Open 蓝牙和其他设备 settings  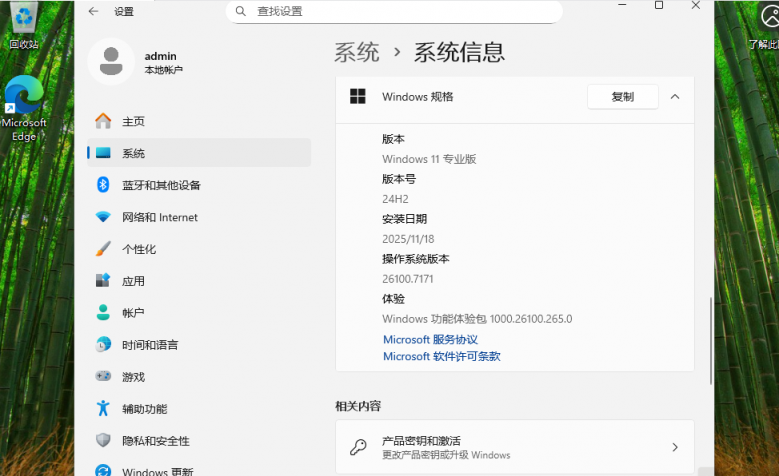point(160,185)
